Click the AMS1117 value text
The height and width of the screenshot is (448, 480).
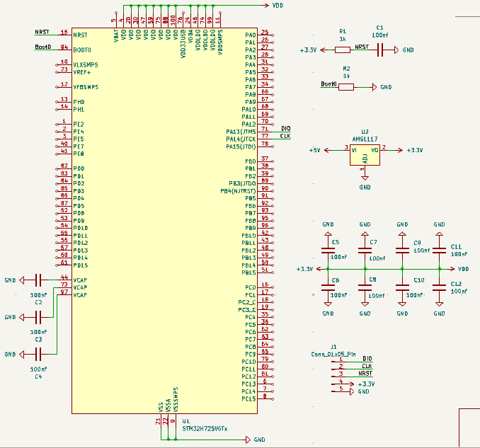pos(365,139)
